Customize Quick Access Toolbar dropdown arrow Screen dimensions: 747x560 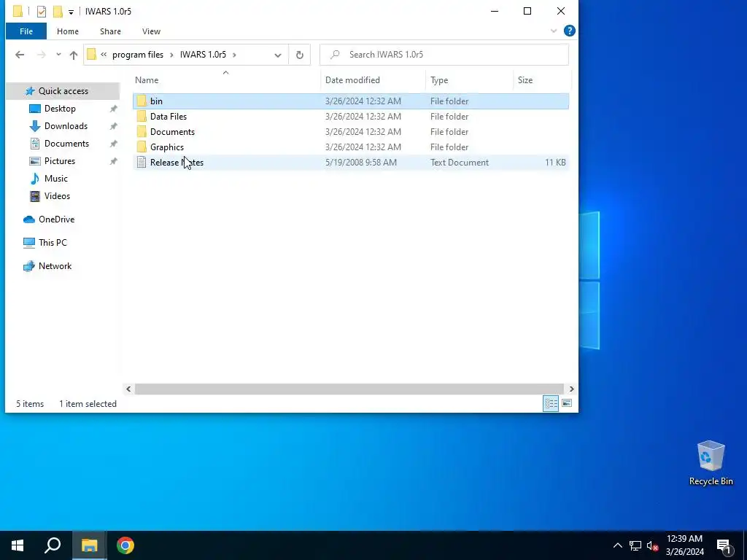pos(71,12)
